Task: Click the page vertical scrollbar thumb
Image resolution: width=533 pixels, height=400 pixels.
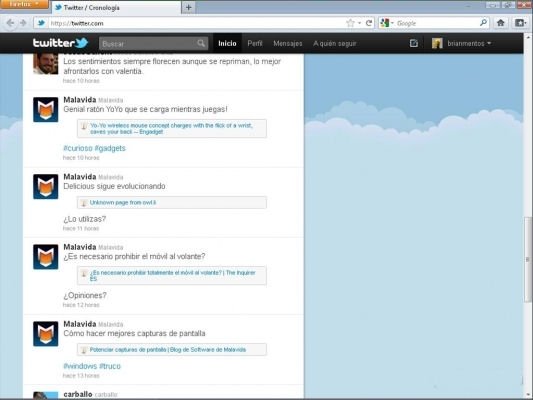Action: coord(528,259)
